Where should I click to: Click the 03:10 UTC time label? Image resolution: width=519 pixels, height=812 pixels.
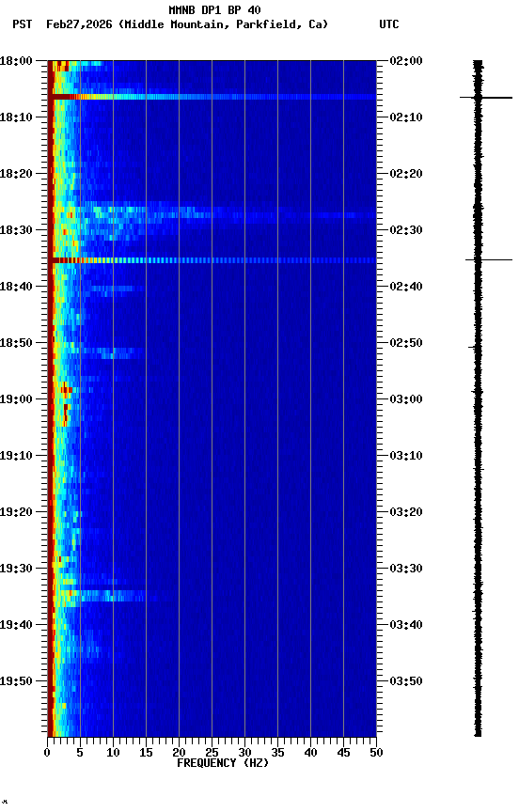[406, 456]
